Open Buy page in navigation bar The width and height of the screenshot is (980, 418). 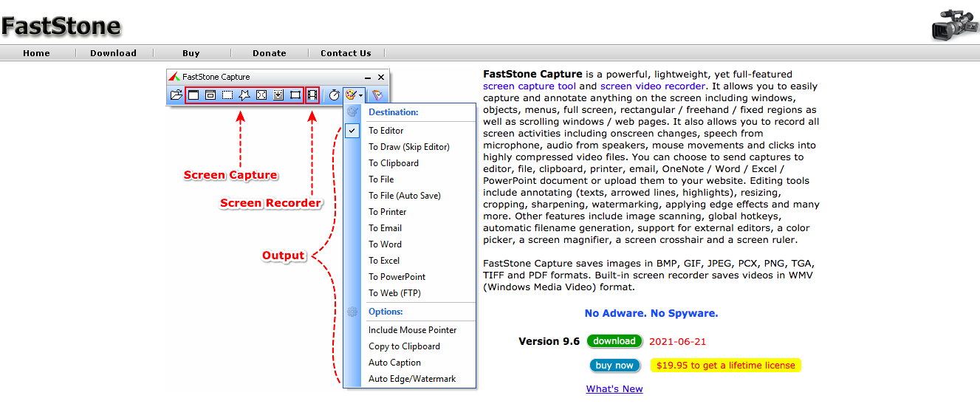tap(191, 53)
